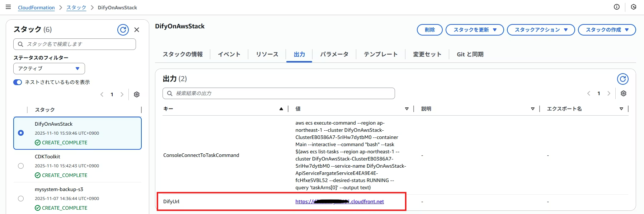
Task: Switch to the パラメータ tab
Action: point(334,54)
